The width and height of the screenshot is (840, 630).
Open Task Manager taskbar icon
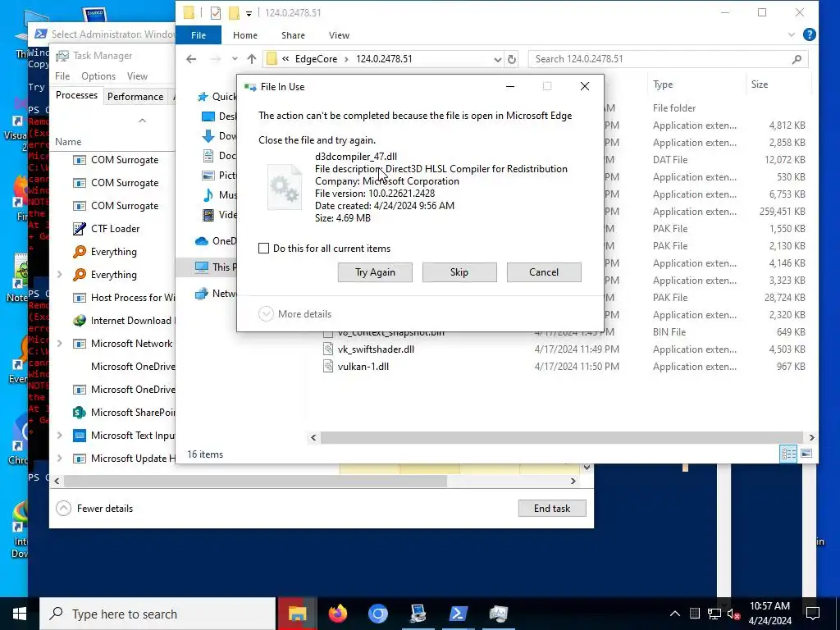[x=498, y=614]
